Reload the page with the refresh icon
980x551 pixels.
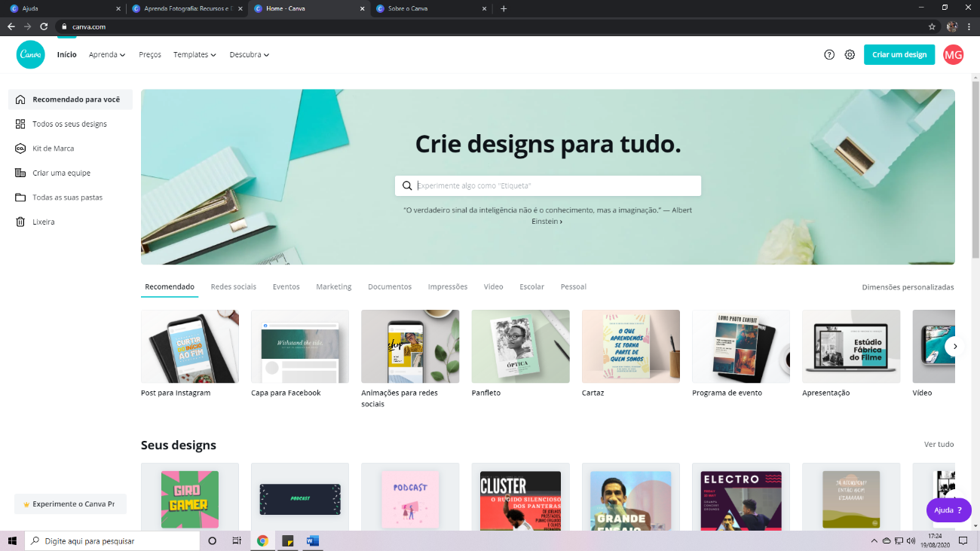(x=44, y=26)
